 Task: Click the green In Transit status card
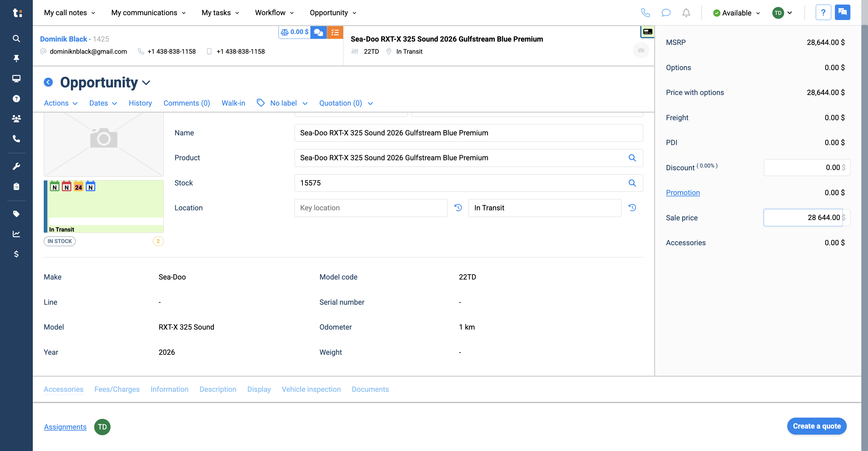pyautogui.click(x=104, y=206)
